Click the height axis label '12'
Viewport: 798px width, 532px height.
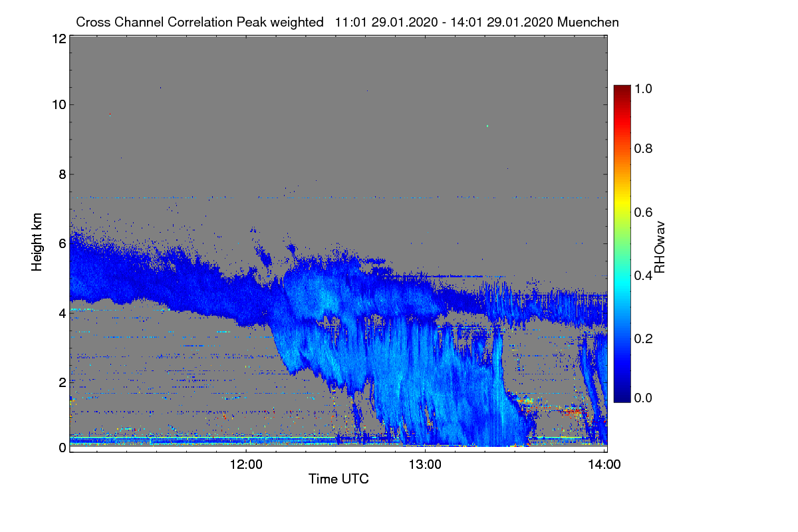click(58, 39)
